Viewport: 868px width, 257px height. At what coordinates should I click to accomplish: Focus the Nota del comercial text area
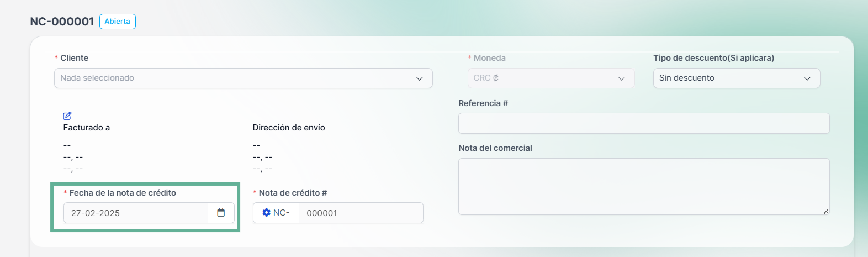click(644, 187)
